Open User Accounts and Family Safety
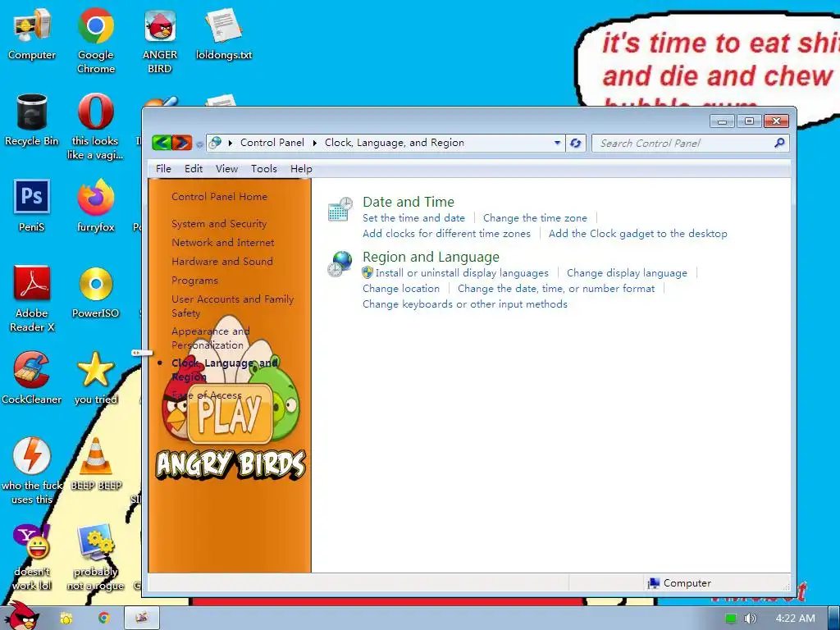840x630 pixels. (232, 306)
